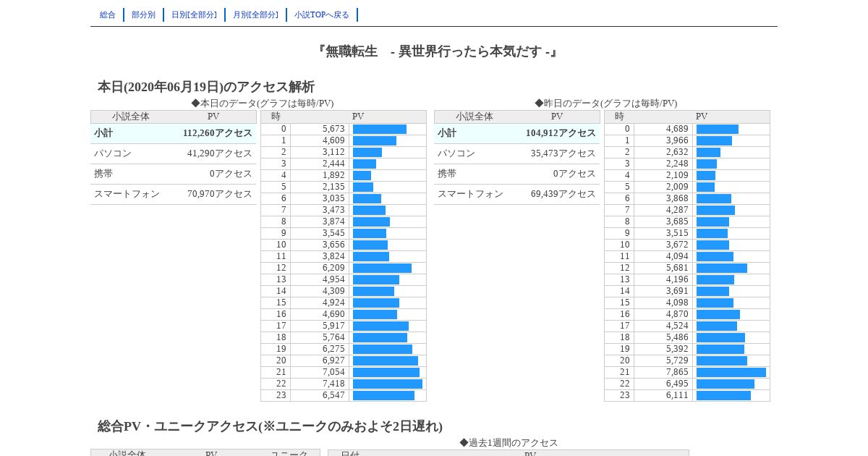Click yesterday's hour 0 bar with 4,689 PV
The height and width of the screenshot is (456, 868).
coord(718,129)
